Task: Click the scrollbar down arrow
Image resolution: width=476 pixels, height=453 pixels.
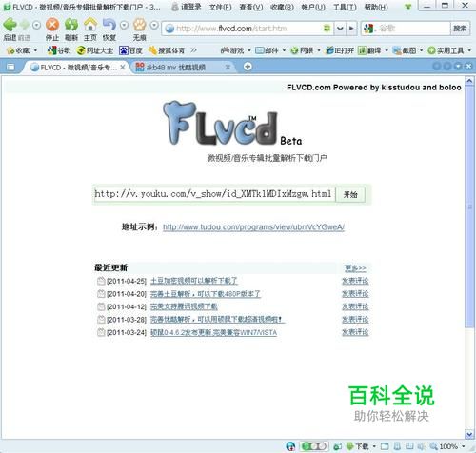Action: 469,434
